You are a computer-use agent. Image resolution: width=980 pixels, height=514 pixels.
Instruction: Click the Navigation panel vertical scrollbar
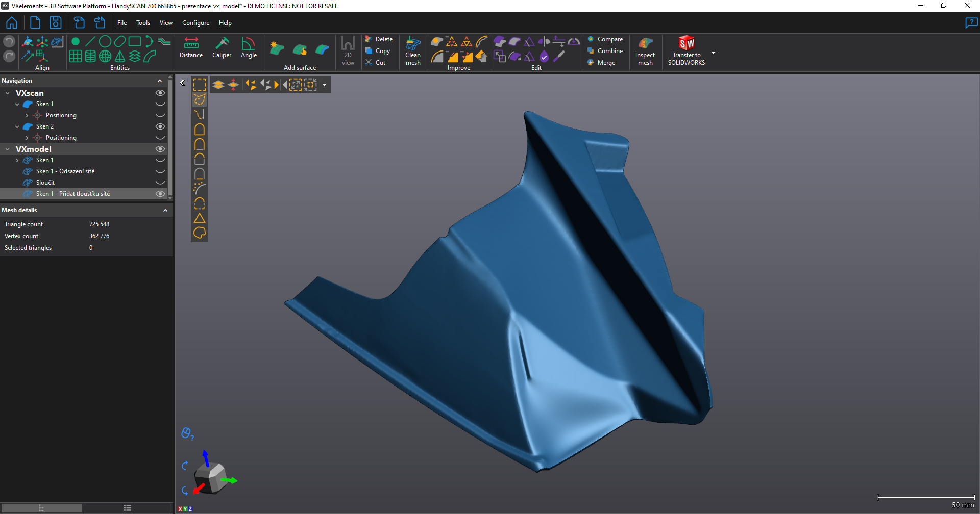click(170, 138)
